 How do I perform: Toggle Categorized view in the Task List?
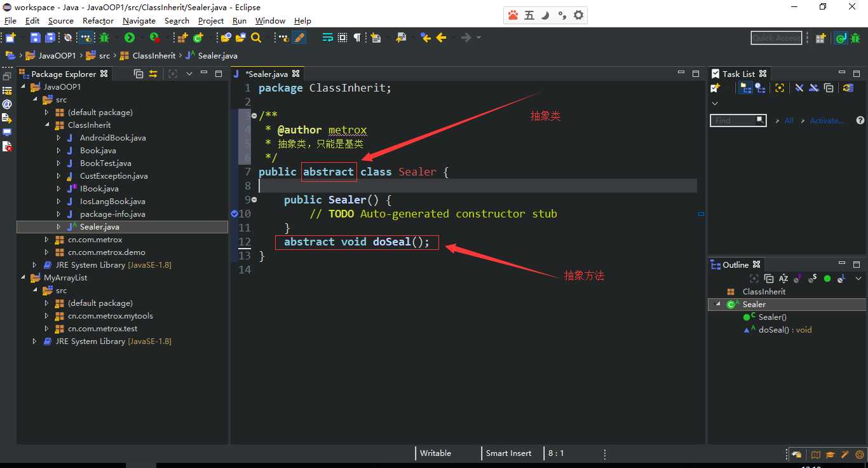coord(746,88)
